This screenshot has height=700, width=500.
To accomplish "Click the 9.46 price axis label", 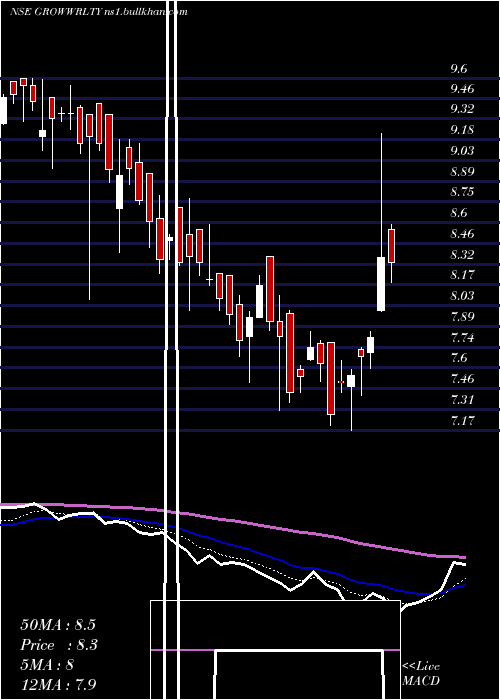I will (462, 89).
